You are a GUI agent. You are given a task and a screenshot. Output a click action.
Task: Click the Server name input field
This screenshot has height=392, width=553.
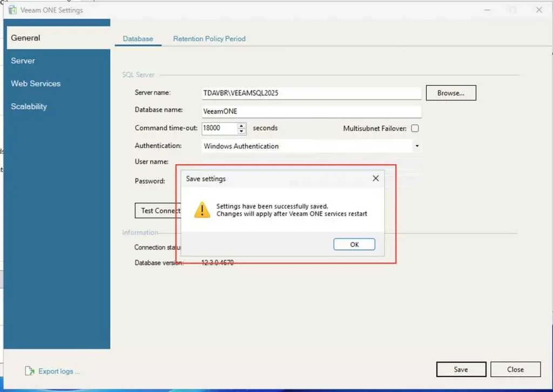(x=312, y=93)
